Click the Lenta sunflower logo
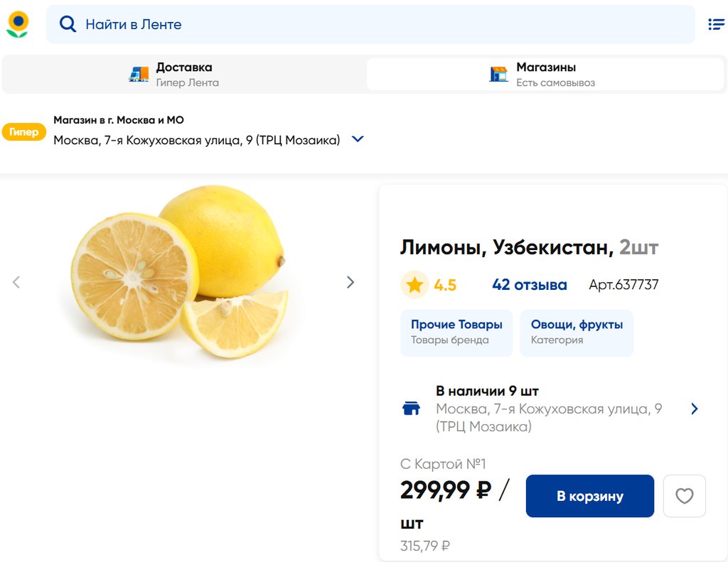 pos(18,24)
